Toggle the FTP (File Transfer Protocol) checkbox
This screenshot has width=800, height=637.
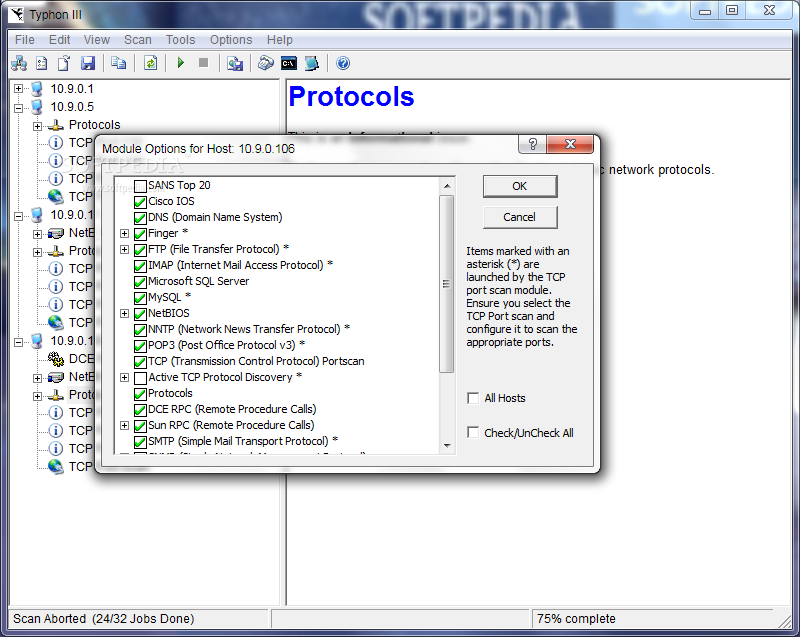[x=140, y=250]
